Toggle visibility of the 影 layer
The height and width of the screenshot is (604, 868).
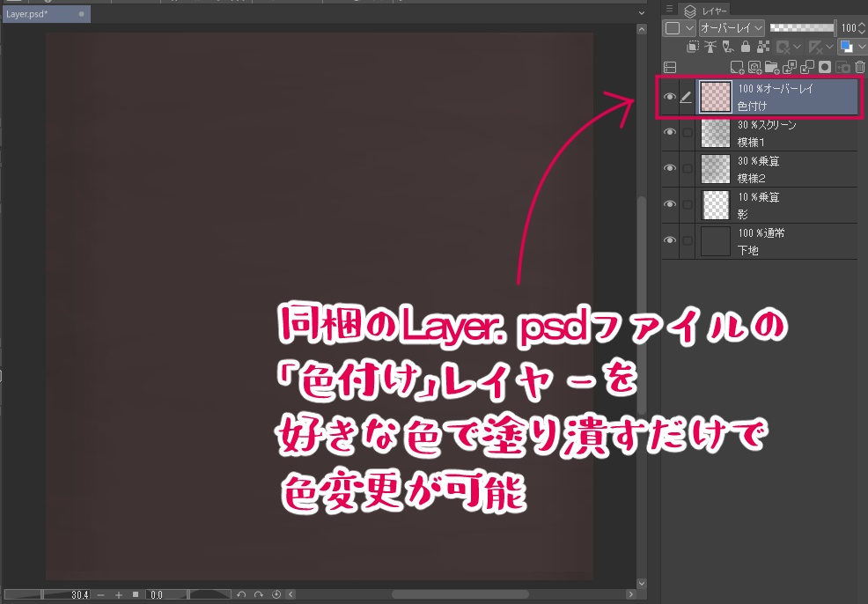[668, 204]
